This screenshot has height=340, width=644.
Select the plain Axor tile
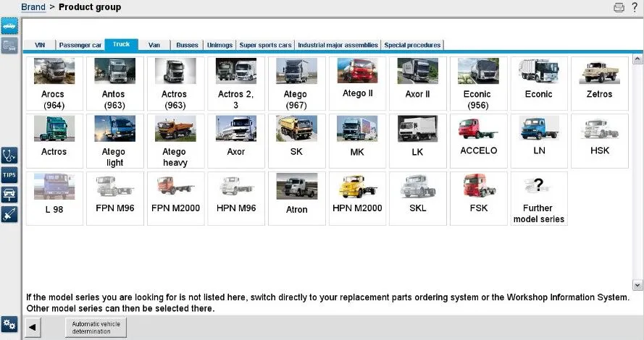(235, 141)
